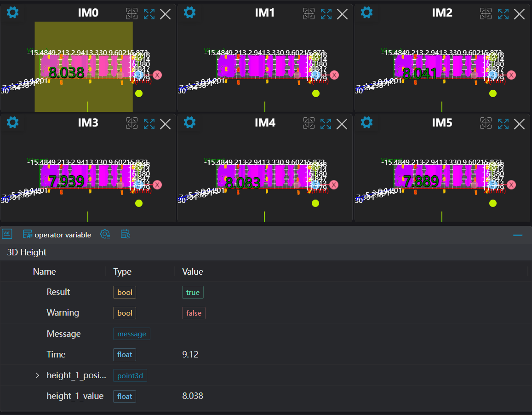Image resolution: width=532 pixels, height=415 pixels.
Task: Click the message type tag
Action: (x=132, y=334)
